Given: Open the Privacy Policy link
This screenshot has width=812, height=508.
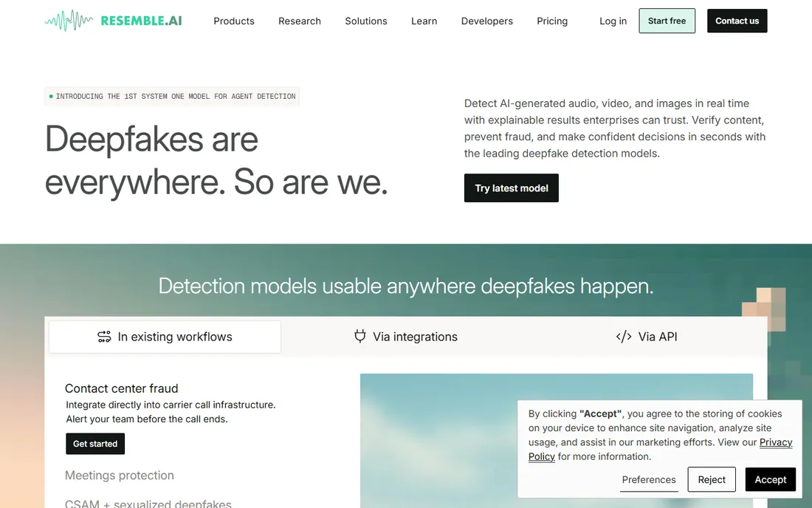Looking at the screenshot, I should [x=775, y=442].
